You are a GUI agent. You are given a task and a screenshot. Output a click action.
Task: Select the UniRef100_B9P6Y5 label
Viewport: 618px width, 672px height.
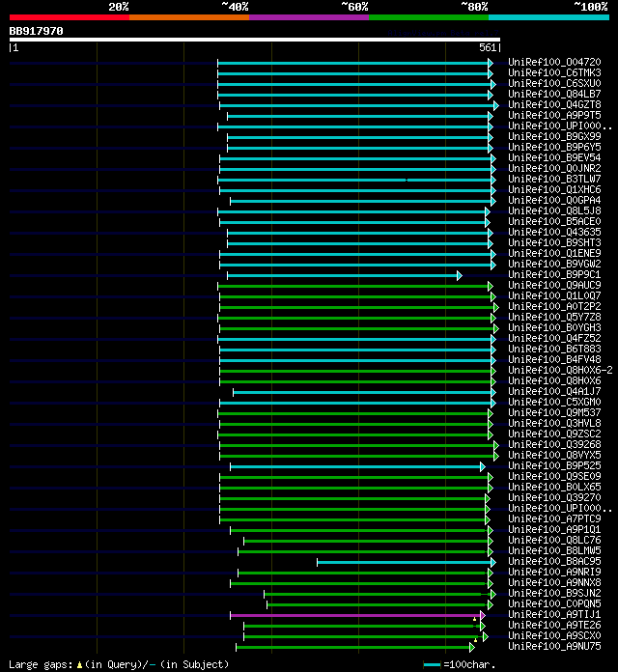pos(554,147)
